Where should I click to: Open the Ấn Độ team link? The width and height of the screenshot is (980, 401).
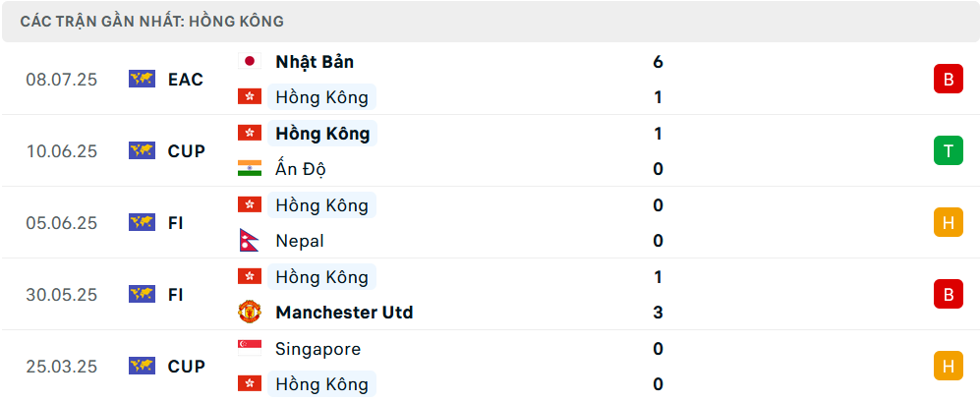[301, 169]
